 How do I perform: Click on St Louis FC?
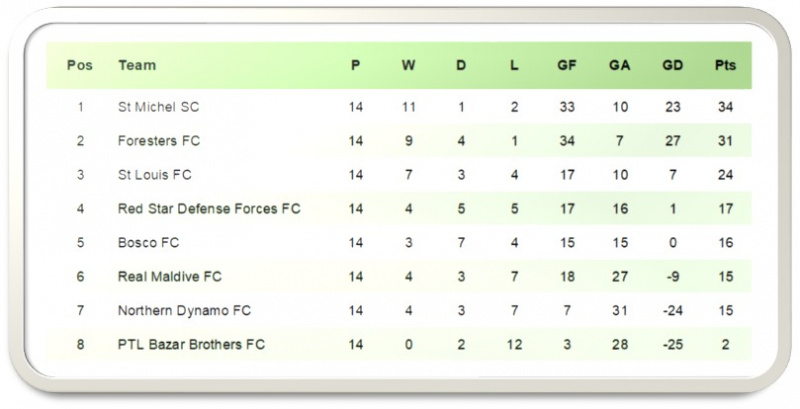click(x=155, y=175)
